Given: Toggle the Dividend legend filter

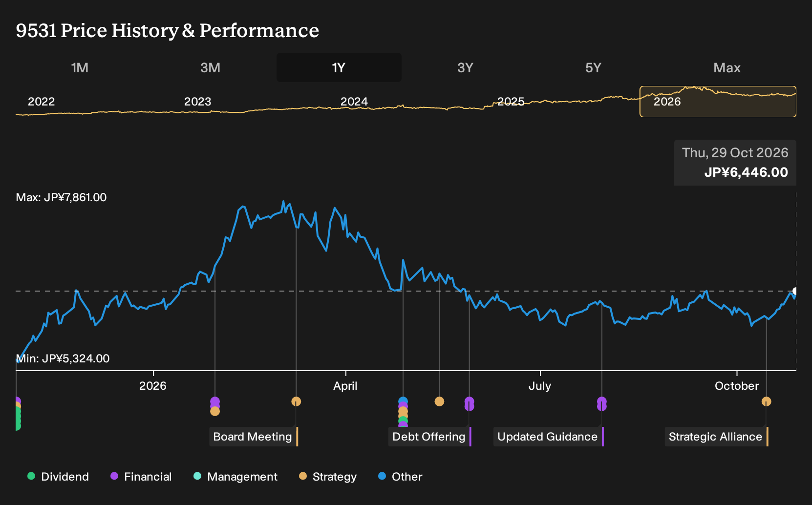Looking at the screenshot, I should 58,477.
